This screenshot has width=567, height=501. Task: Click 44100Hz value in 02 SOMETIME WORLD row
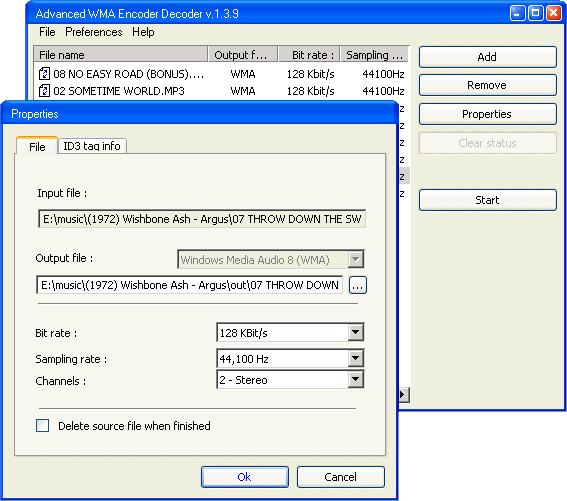[x=383, y=91]
